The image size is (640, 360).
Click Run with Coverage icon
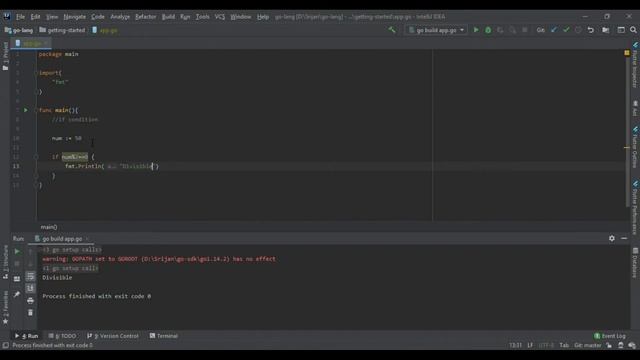500,30
